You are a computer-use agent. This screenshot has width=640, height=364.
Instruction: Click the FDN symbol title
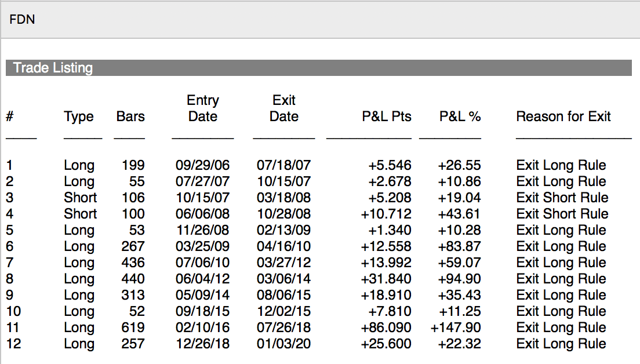(x=22, y=20)
